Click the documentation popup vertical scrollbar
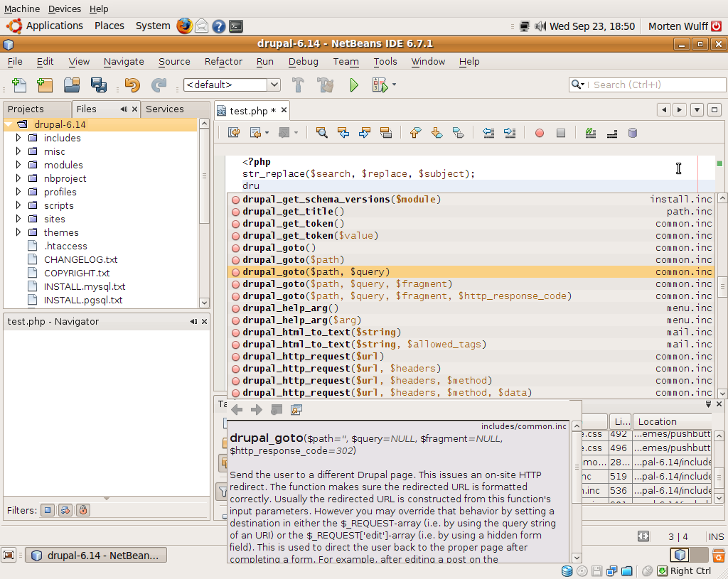The height and width of the screenshot is (579, 728). [576, 492]
